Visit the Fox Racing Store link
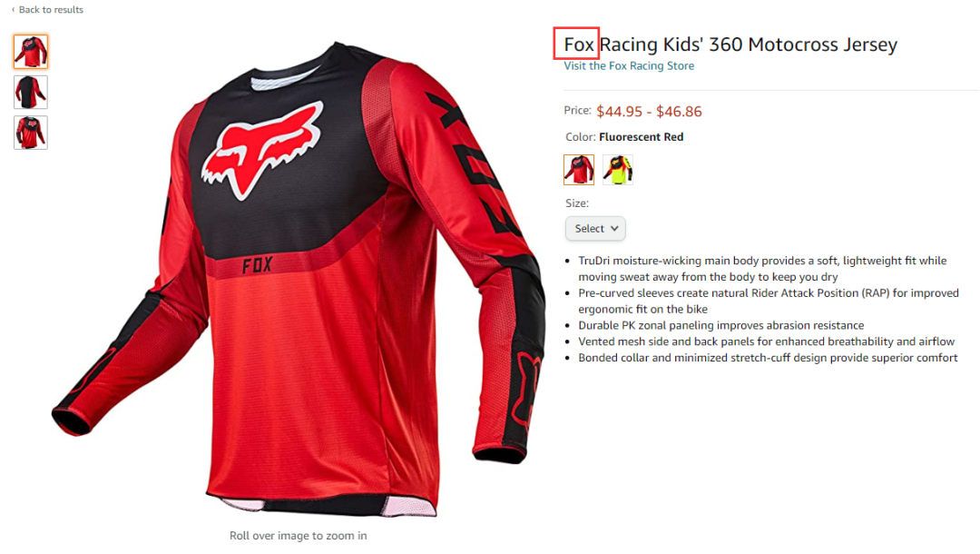The image size is (980, 554). (629, 65)
